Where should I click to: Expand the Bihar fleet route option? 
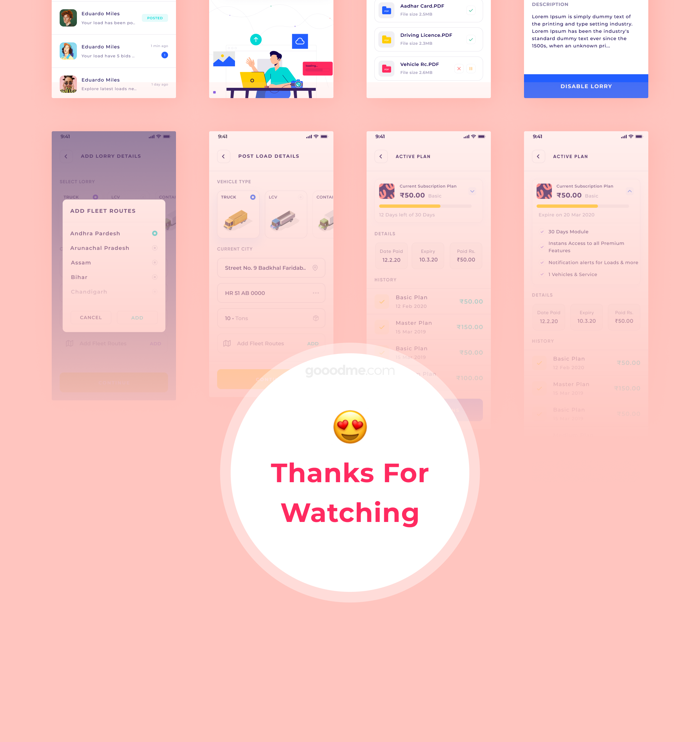[154, 277]
